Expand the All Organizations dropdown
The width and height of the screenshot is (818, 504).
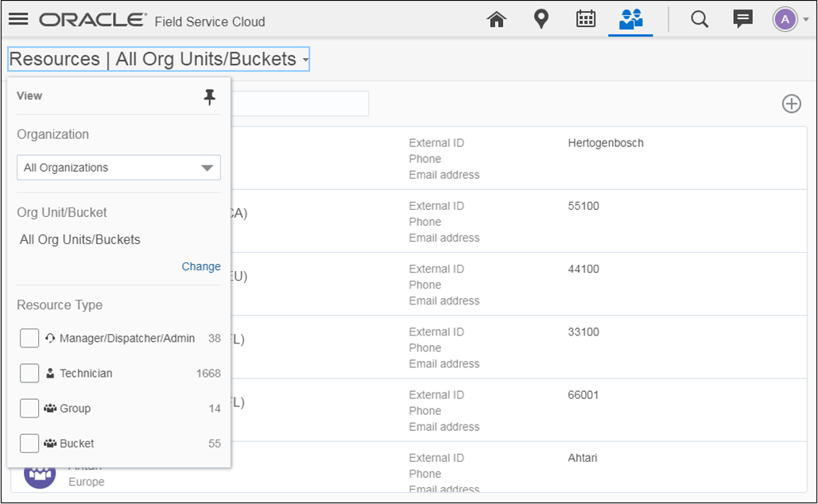[x=118, y=168]
